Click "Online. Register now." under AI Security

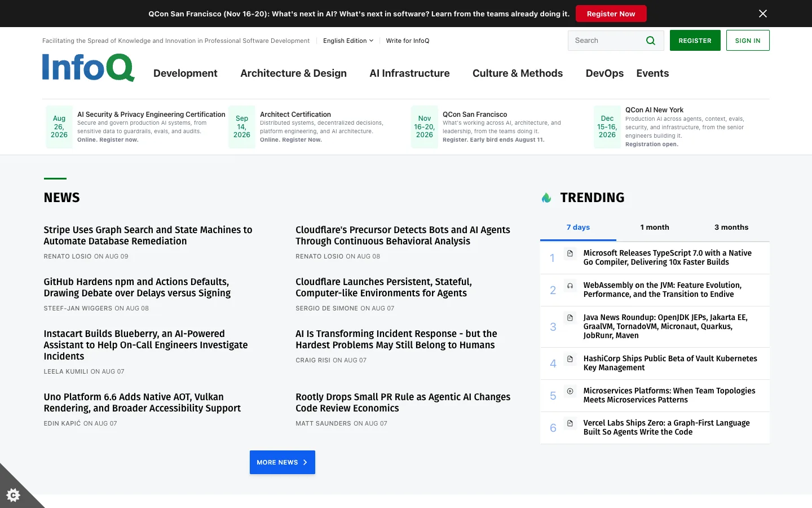point(108,140)
